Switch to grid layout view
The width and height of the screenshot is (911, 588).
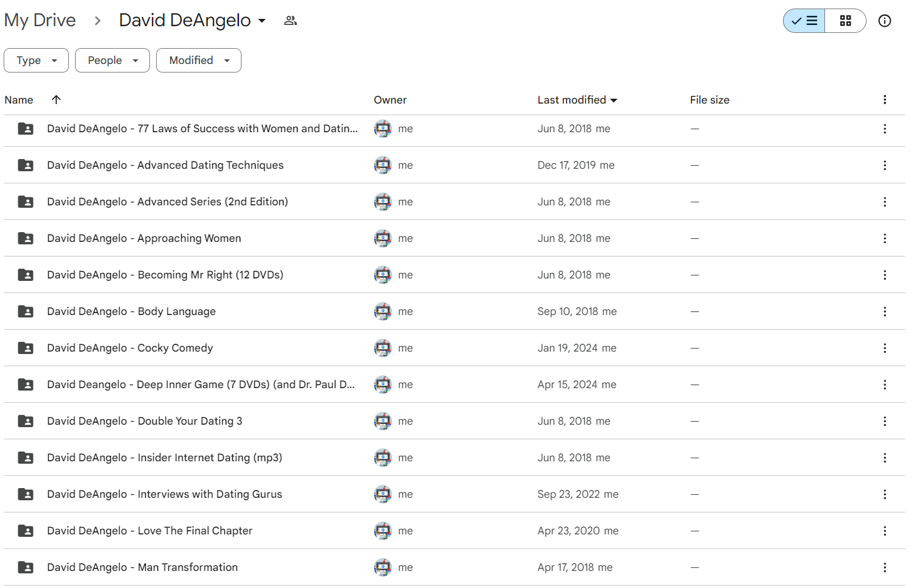(845, 21)
